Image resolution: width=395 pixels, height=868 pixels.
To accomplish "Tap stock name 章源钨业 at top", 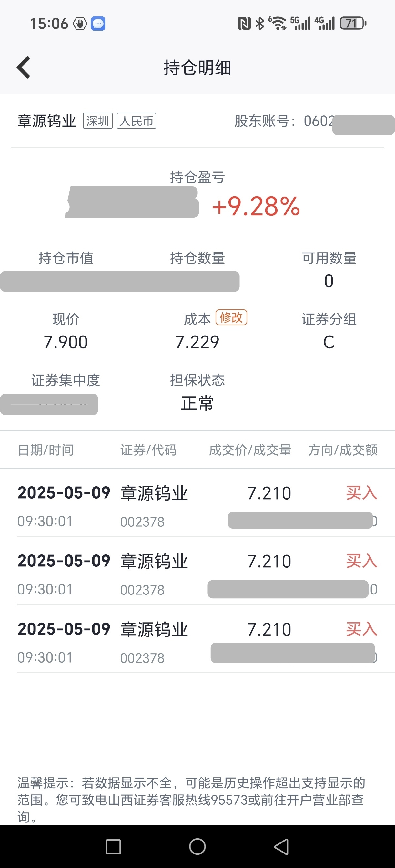I will coord(47,121).
